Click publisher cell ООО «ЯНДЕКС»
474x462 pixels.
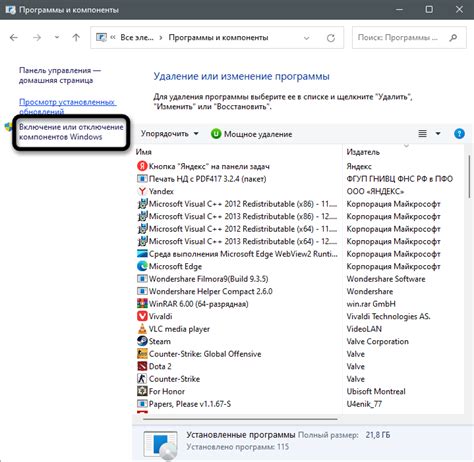pos(375,191)
